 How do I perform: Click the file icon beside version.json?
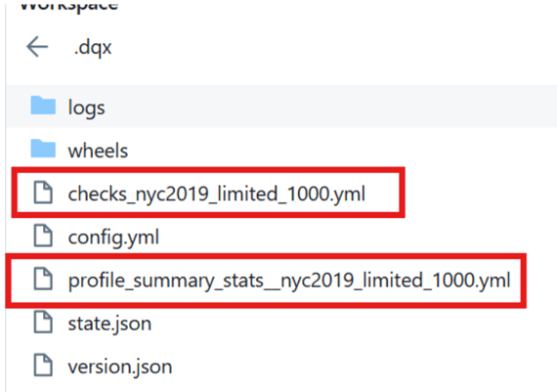[43, 365]
